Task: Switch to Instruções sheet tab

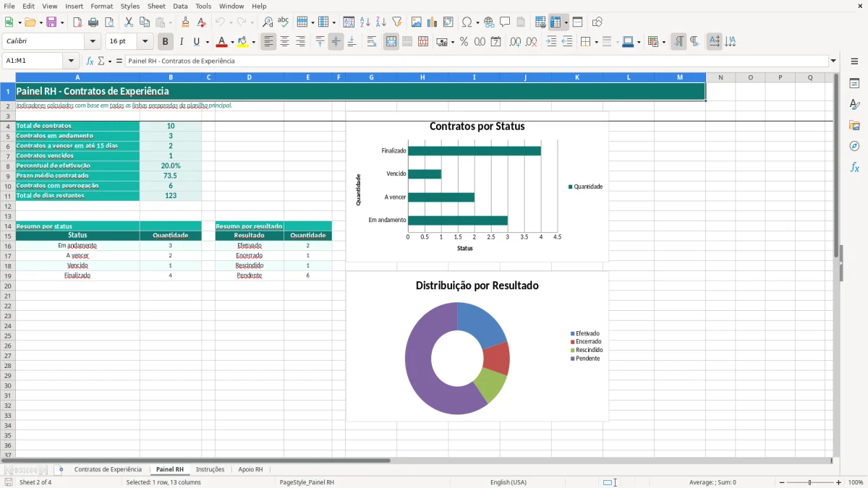Action: (x=210, y=470)
